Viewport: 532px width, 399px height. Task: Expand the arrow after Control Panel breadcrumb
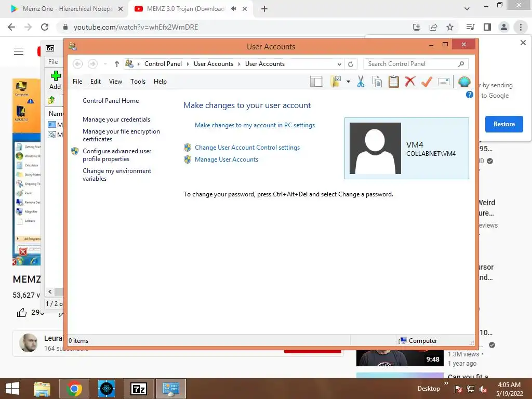tap(188, 64)
